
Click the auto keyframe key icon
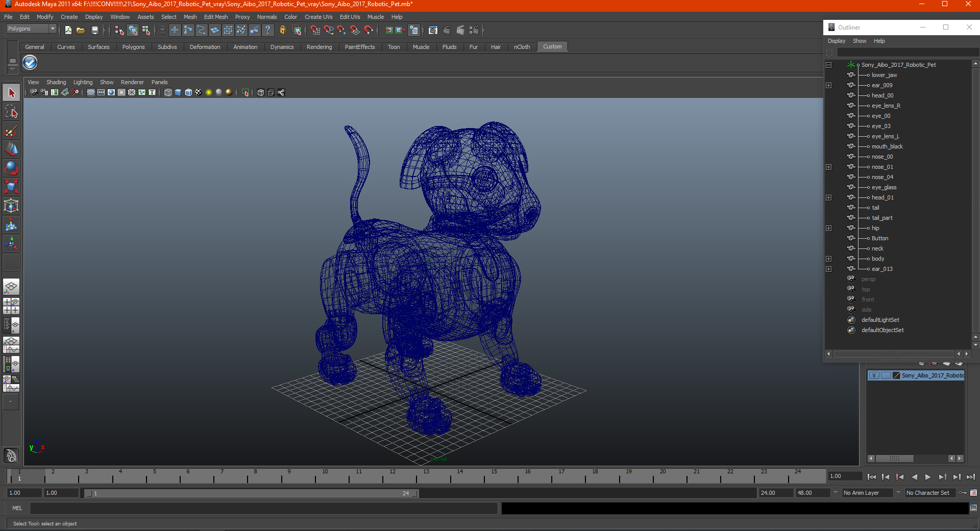coord(963,493)
